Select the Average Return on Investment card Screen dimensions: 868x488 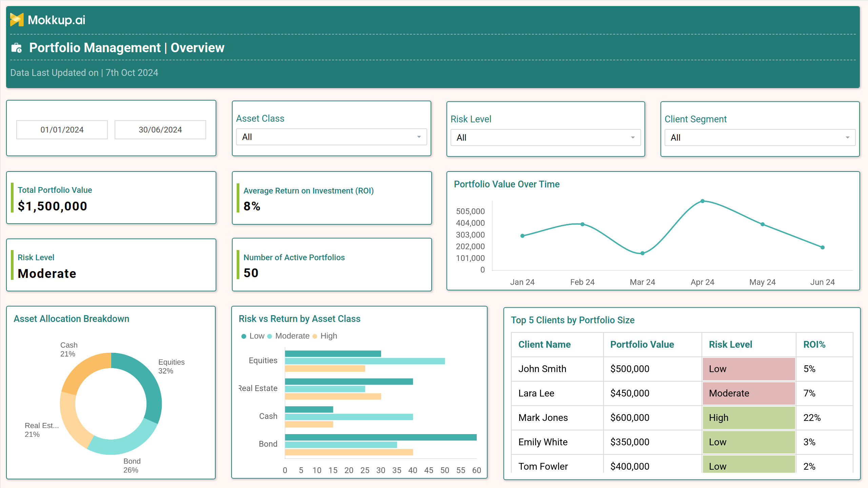click(x=332, y=198)
